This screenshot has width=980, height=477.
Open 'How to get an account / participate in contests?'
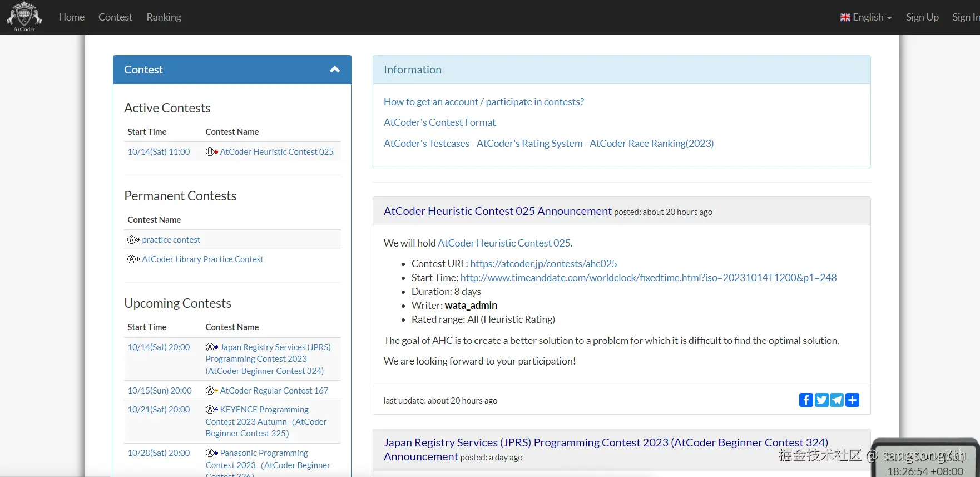pyautogui.click(x=484, y=101)
